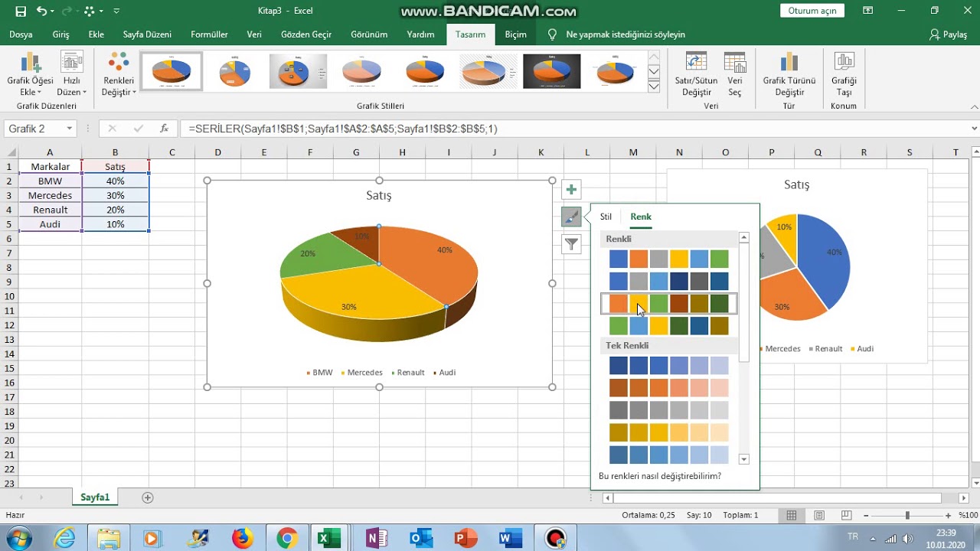The width and height of the screenshot is (980, 551).
Task: Click inside the formula bar
Action: pyautogui.click(x=574, y=129)
